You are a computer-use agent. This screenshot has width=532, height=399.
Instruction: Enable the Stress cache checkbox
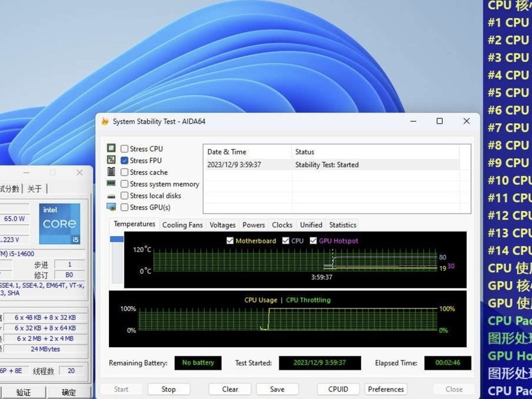click(x=124, y=172)
